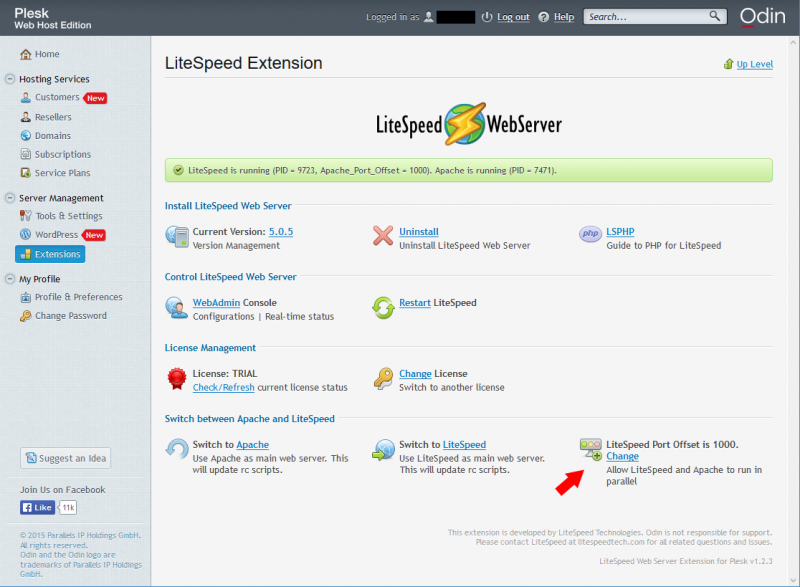This screenshot has height=587, width=800.
Task: Click the Up Level arrow icon
Action: coord(729,64)
